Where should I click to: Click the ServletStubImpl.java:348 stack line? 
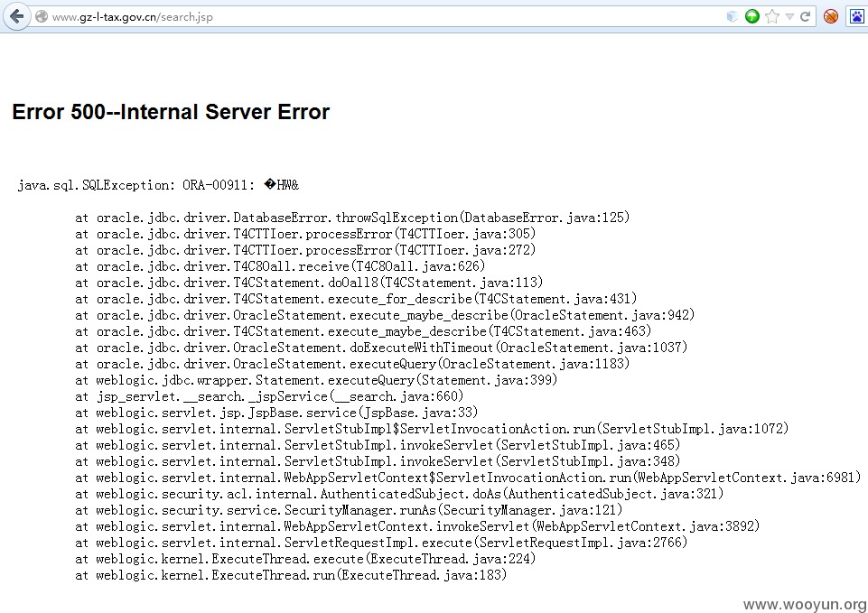(x=378, y=461)
